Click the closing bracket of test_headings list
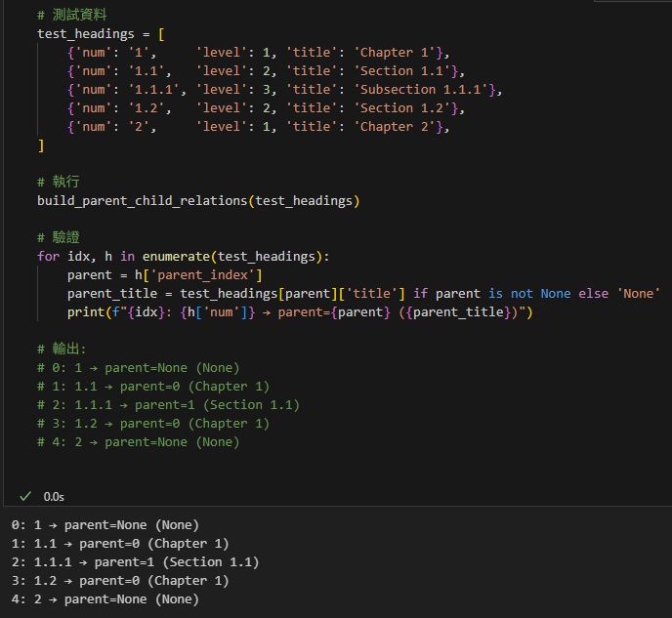The image size is (672, 618). click(x=41, y=145)
